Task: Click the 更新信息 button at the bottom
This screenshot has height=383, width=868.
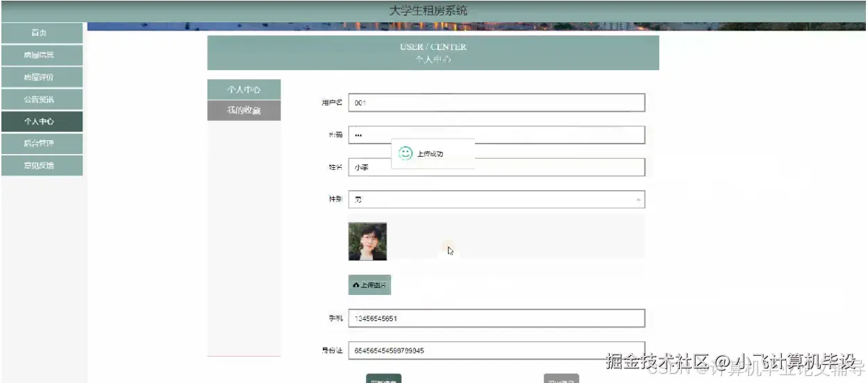Action: pyautogui.click(x=383, y=379)
